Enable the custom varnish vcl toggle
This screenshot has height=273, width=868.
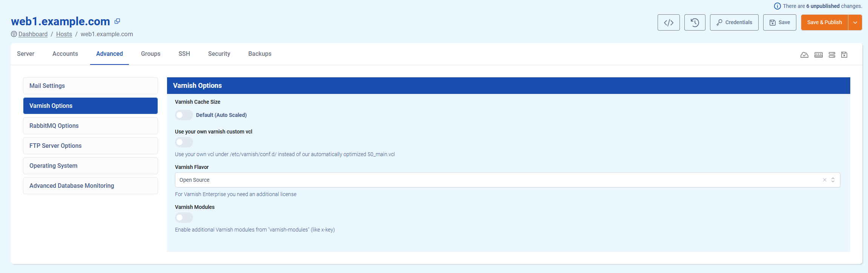[184, 142]
